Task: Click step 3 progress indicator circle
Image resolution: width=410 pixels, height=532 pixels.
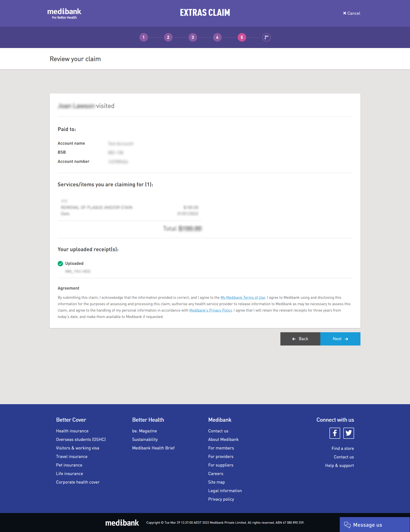Action: coord(193,37)
